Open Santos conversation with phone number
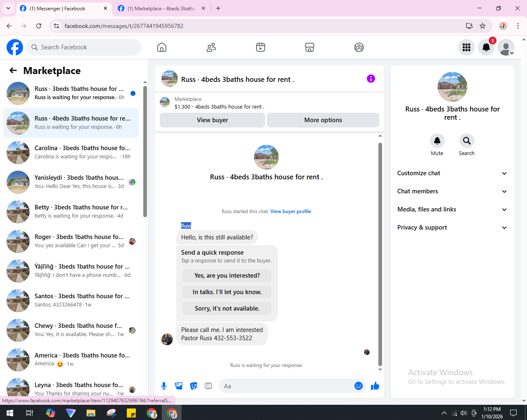 coord(71,301)
